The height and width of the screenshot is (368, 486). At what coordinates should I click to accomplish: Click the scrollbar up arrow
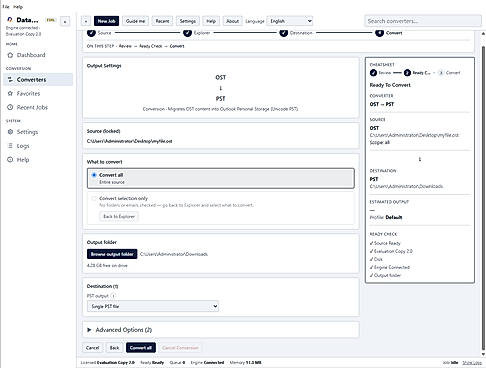click(483, 33)
